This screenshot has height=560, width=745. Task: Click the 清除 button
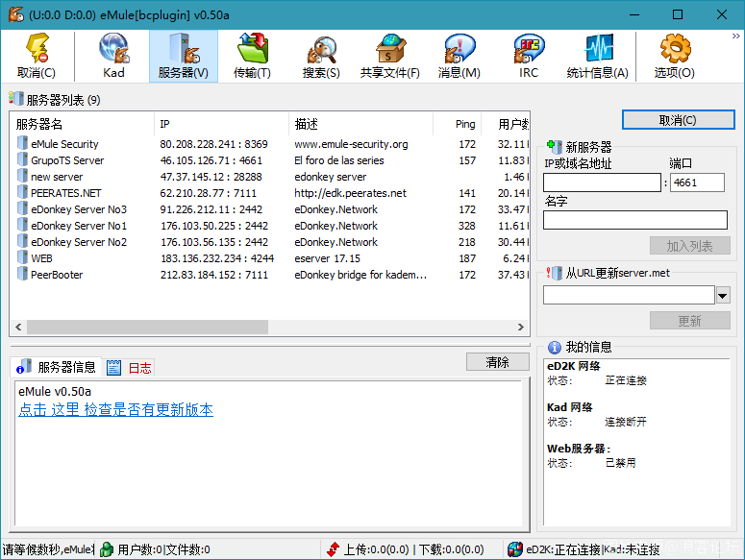tap(497, 362)
